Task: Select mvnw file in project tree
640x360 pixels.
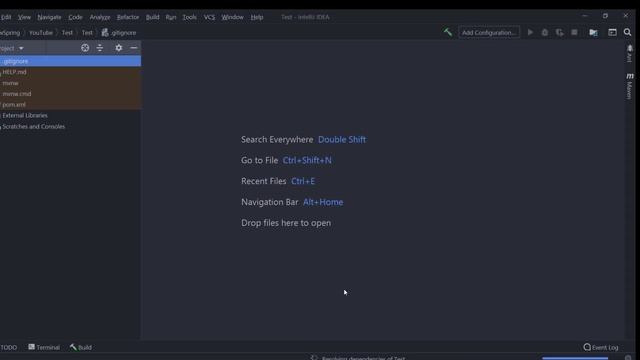Action: coord(70,83)
